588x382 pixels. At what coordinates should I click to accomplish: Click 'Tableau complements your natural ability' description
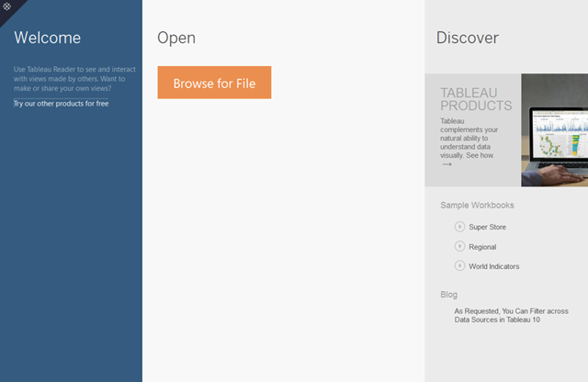click(x=469, y=138)
